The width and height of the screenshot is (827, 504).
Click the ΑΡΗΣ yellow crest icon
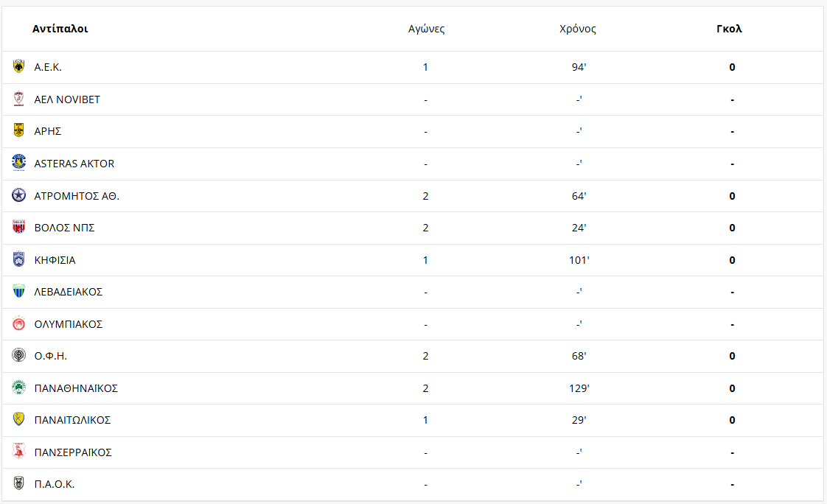tap(18, 131)
